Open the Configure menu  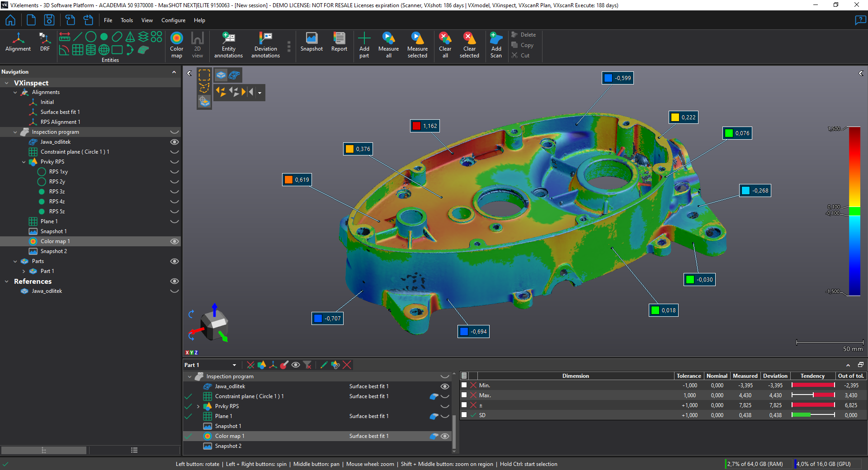pos(173,20)
